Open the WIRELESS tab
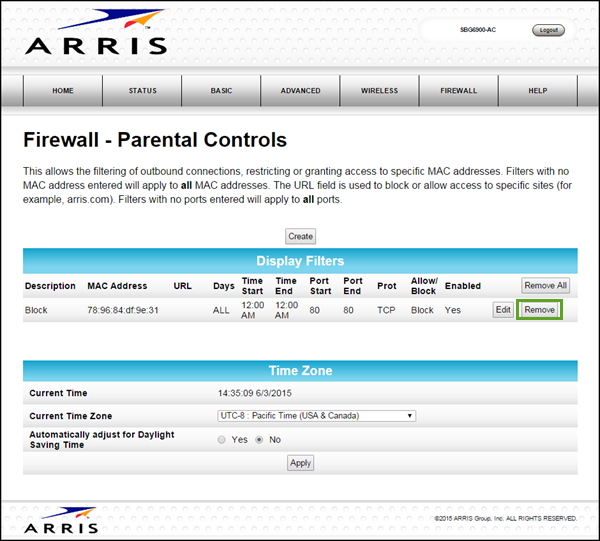The height and width of the screenshot is (541, 600). coord(379,91)
